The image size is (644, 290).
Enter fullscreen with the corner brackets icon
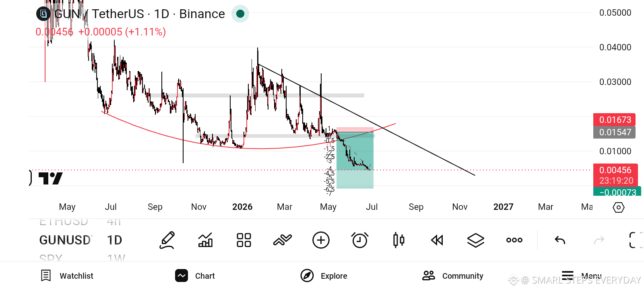(x=635, y=240)
